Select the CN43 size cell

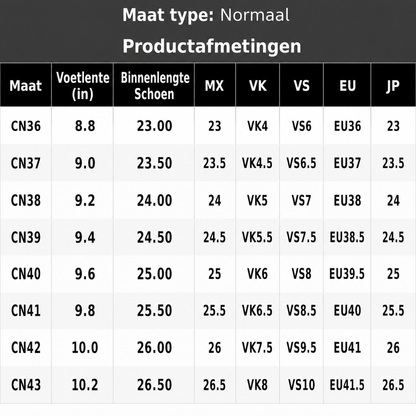click(x=26, y=385)
